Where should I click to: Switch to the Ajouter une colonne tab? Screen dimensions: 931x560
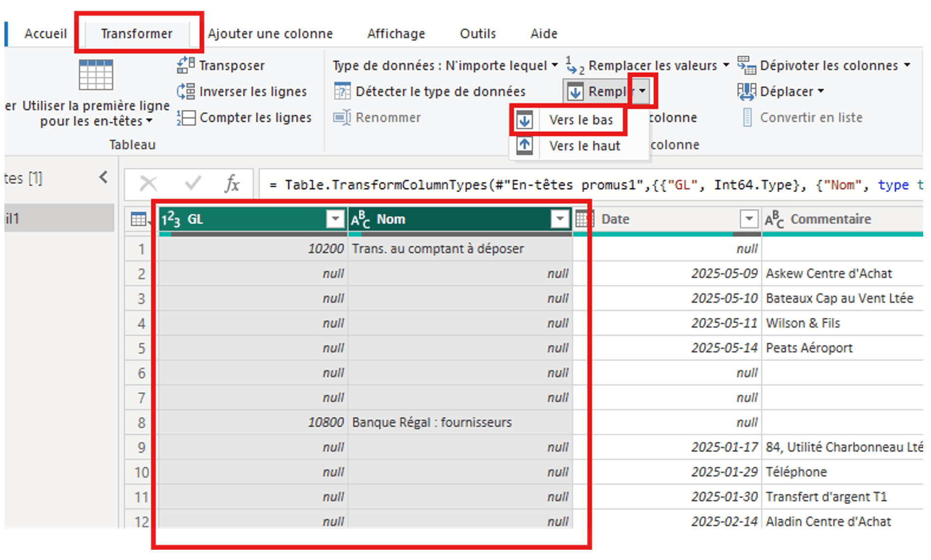[x=270, y=34]
